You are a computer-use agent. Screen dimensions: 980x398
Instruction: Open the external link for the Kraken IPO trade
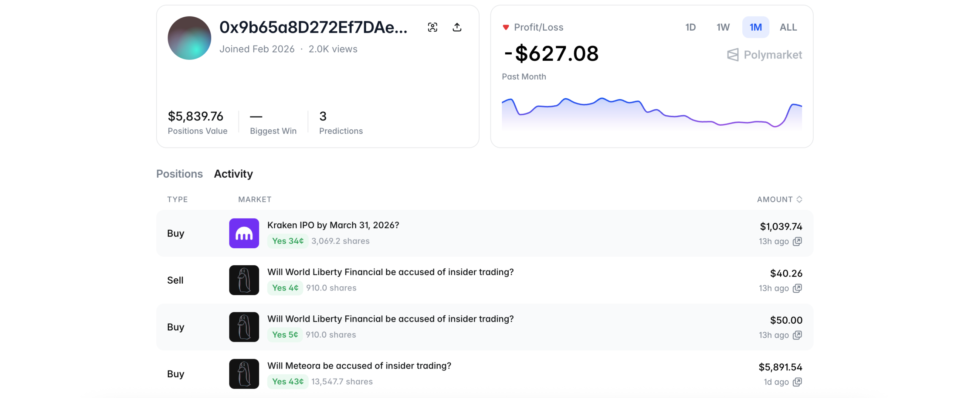click(798, 241)
